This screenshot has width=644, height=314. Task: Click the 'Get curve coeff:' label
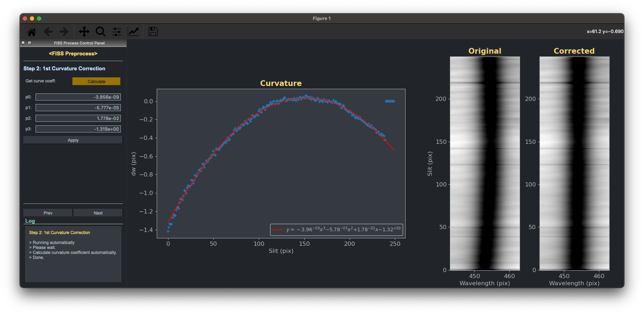pos(41,81)
